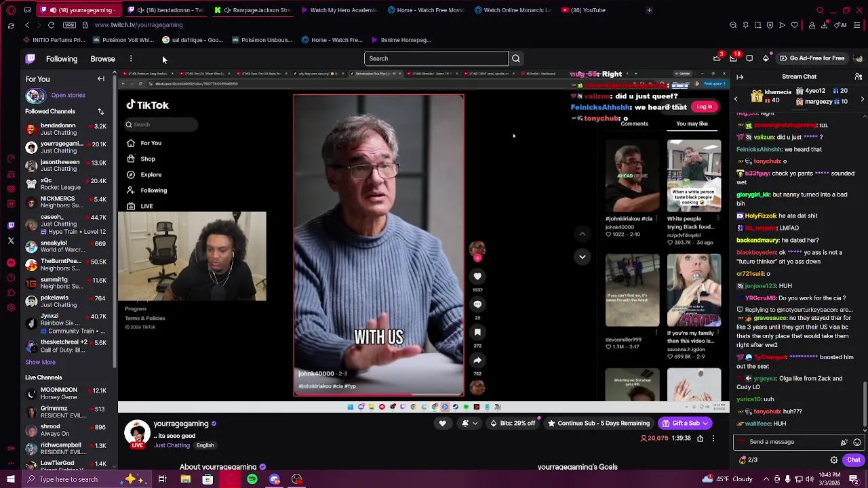Screen dimensions: 868x488
Task: Switch to the YouTube browser tab
Action: (583, 10)
